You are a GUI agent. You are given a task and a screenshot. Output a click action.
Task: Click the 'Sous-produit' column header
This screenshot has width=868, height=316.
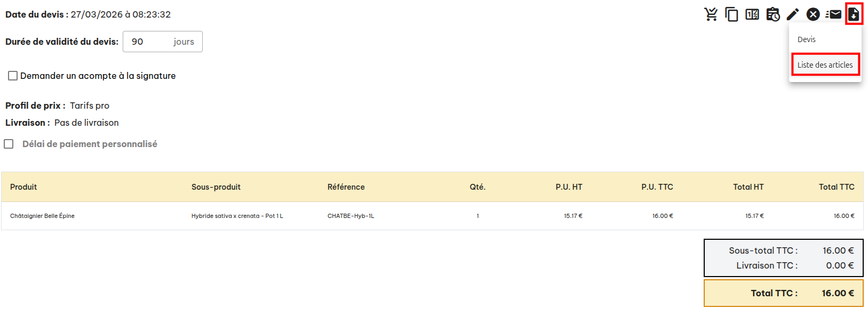[216, 187]
